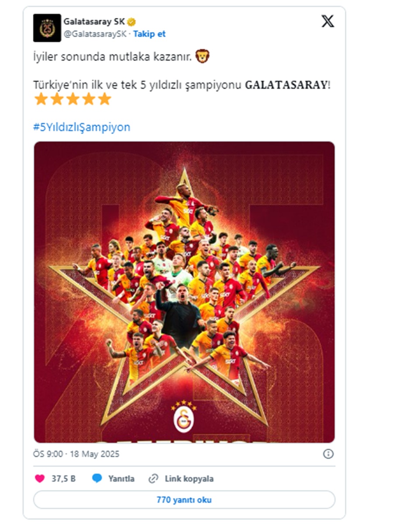This screenshot has width=393, height=532.
Task: Click the gold verified badge
Action: click(x=131, y=21)
